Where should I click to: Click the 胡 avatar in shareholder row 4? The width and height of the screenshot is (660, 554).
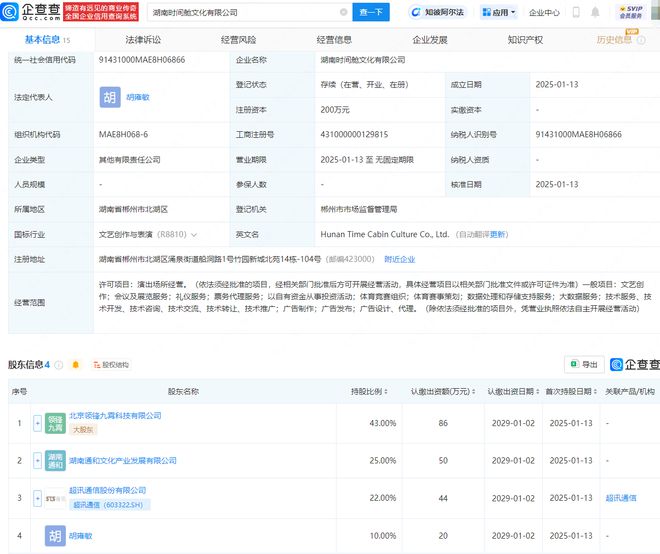coord(55,536)
